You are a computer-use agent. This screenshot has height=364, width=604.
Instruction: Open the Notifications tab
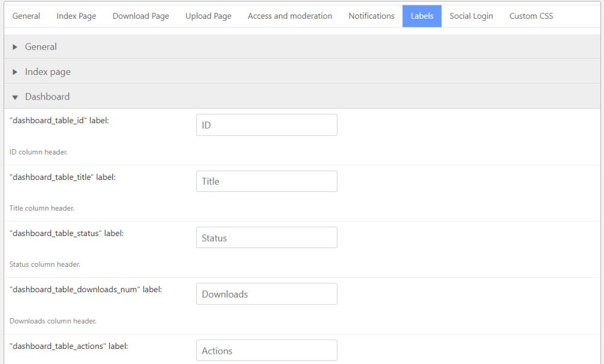click(x=371, y=16)
